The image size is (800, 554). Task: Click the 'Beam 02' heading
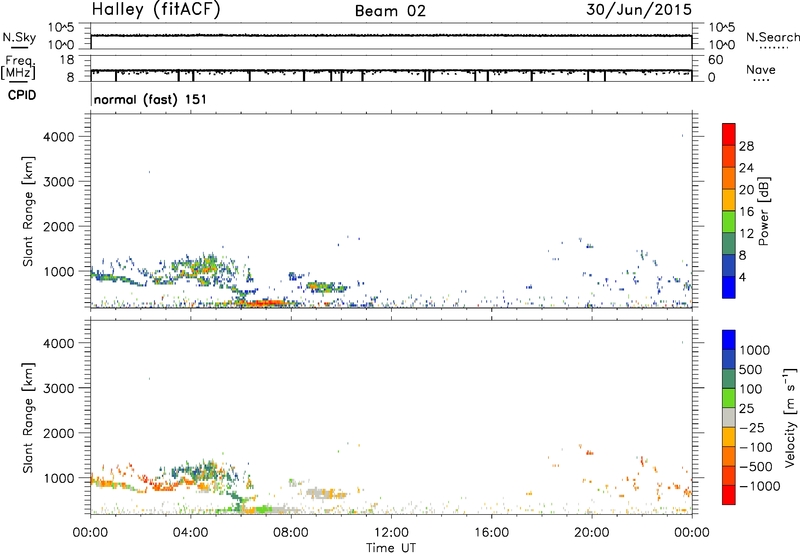click(x=390, y=11)
